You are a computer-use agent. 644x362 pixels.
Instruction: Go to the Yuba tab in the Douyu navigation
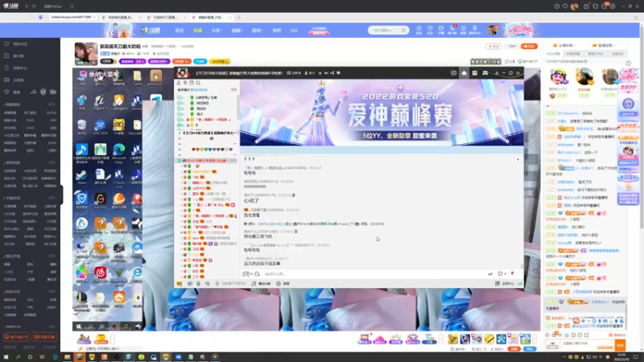276,31
